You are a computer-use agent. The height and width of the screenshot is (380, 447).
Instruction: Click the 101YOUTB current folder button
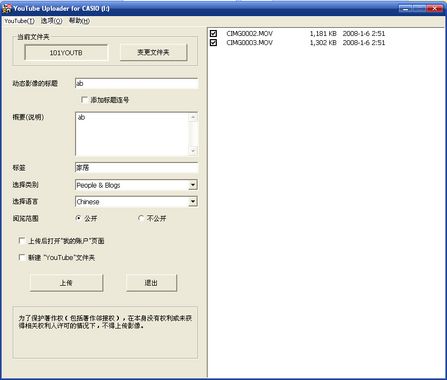(66, 53)
